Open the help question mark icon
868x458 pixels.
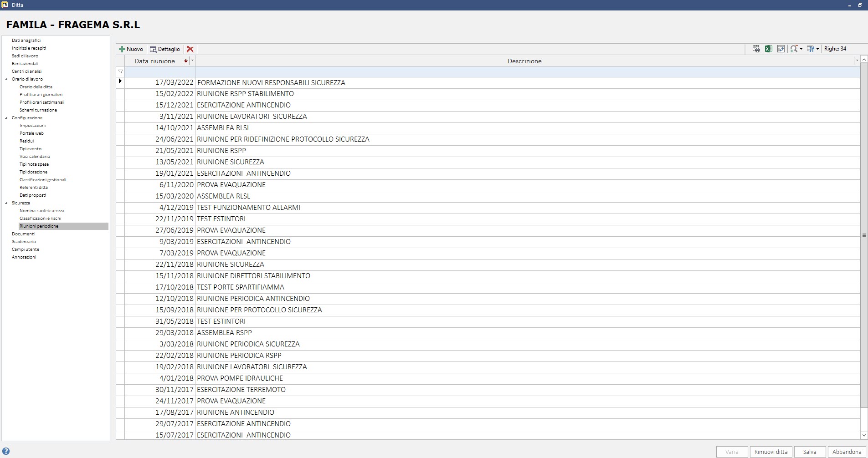(x=6, y=452)
